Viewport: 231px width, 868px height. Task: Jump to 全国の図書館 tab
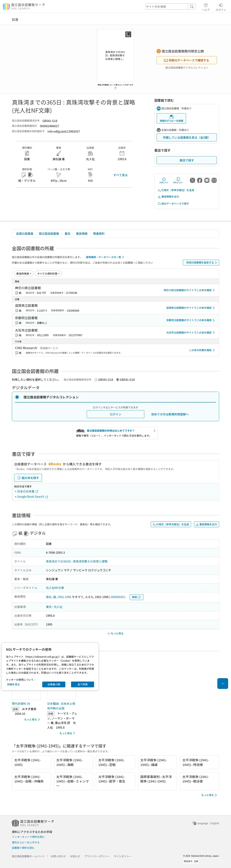[x=25, y=233]
